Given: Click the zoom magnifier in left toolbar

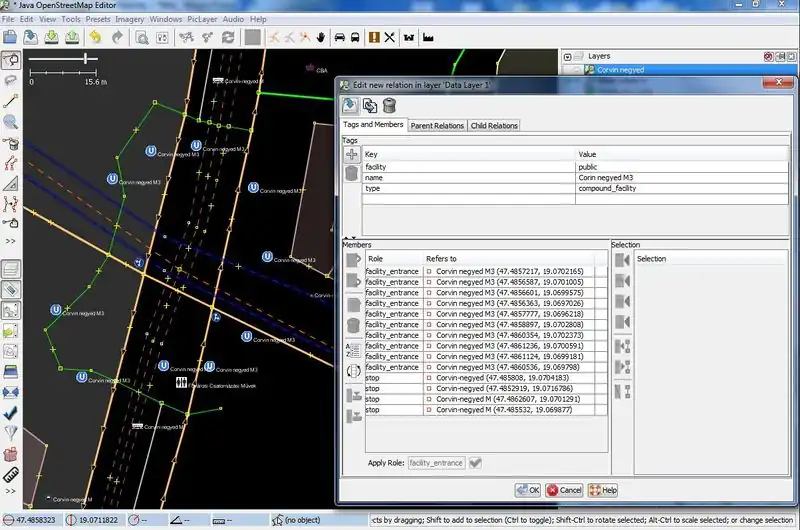Looking at the screenshot, I should coord(11,122).
